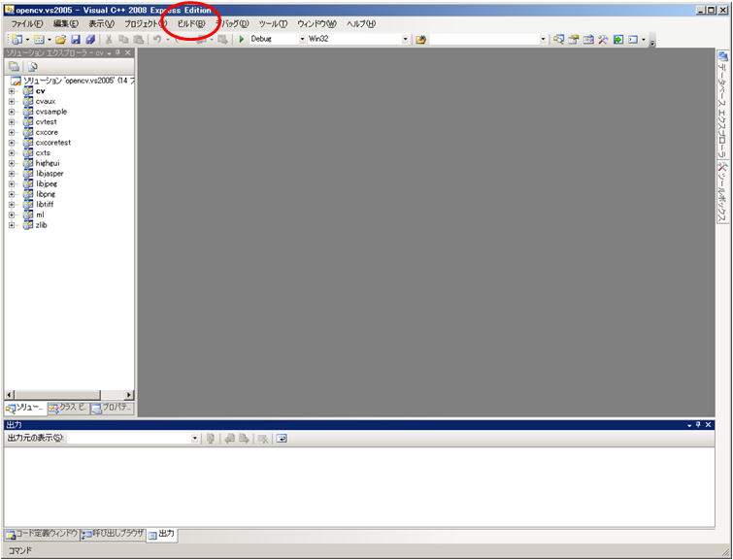This screenshot has width=733, height=560.
Task: Click the Open File folder icon
Action: click(60, 40)
